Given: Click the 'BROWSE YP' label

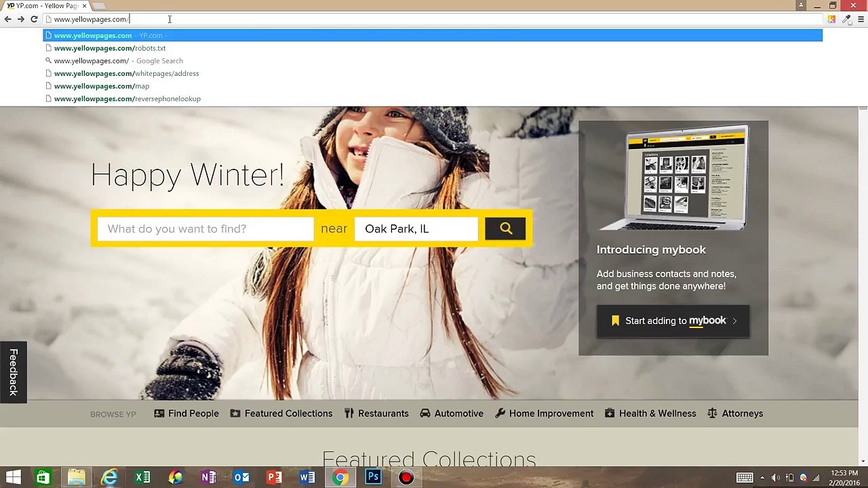Looking at the screenshot, I should pos(113,414).
